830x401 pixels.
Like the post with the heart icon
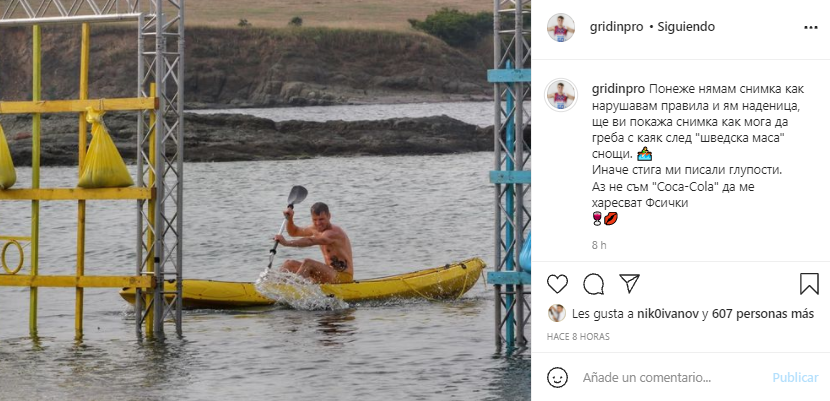tap(557, 284)
